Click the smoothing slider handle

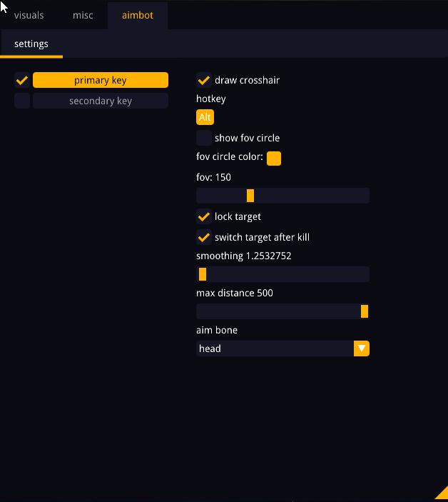tap(203, 274)
